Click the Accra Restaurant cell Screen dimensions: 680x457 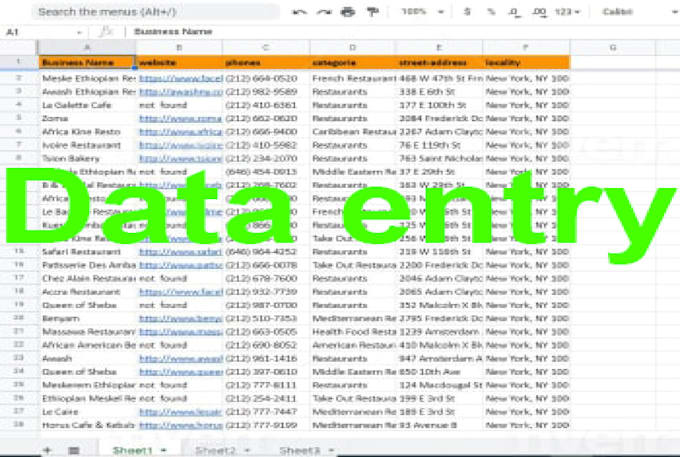tap(87, 292)
